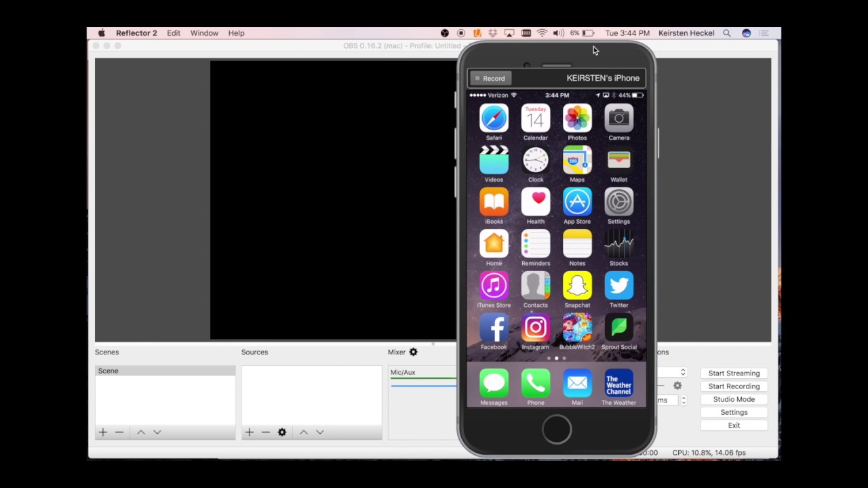
Task: Launch the Notes app
Action: click(577, 244)
